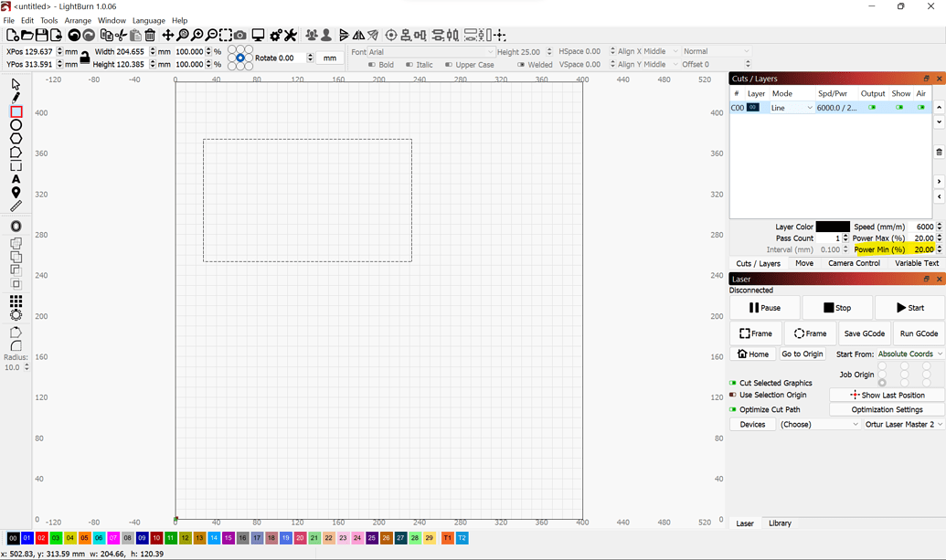Select the Ellipse drawing tool
946x560 pixels.
coord(15,124)
